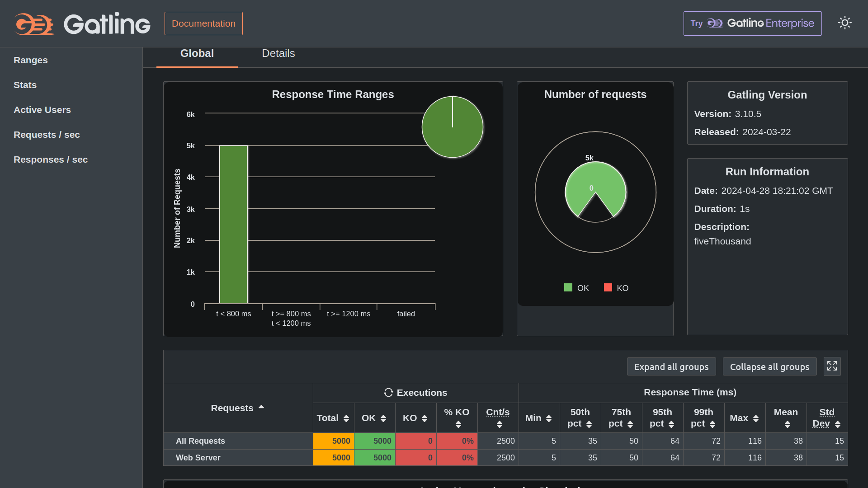Click Web Server Max cell 116
Screen dimensions: 868x488
point(745,458)
